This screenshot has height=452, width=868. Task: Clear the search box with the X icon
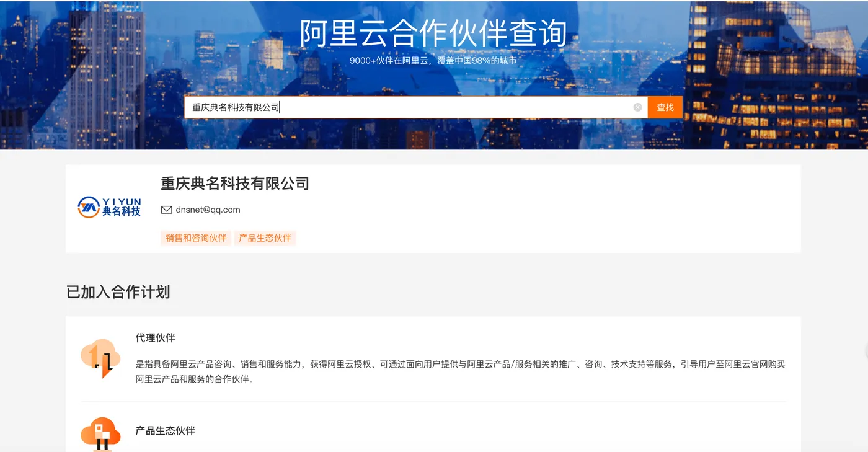point(637,107)
